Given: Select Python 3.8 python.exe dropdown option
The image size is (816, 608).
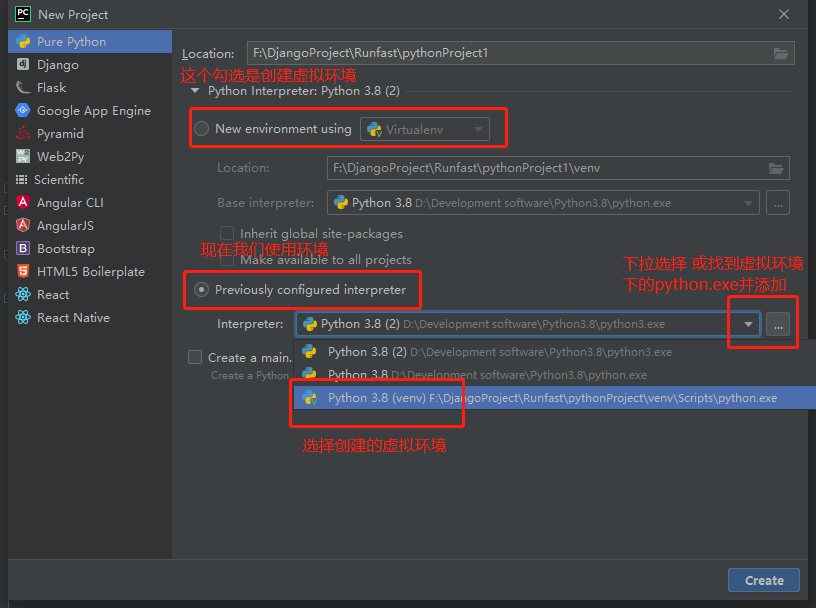Looking at the screenshot, I should click(555, 375).
